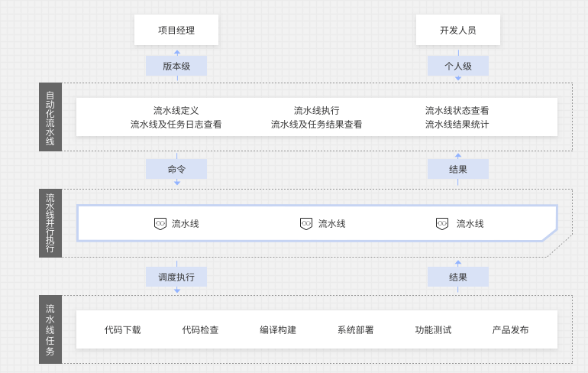This screenshot has width=588, height=373.
Task: Click the 个人级 label box
Action: [x=458, y=66]
